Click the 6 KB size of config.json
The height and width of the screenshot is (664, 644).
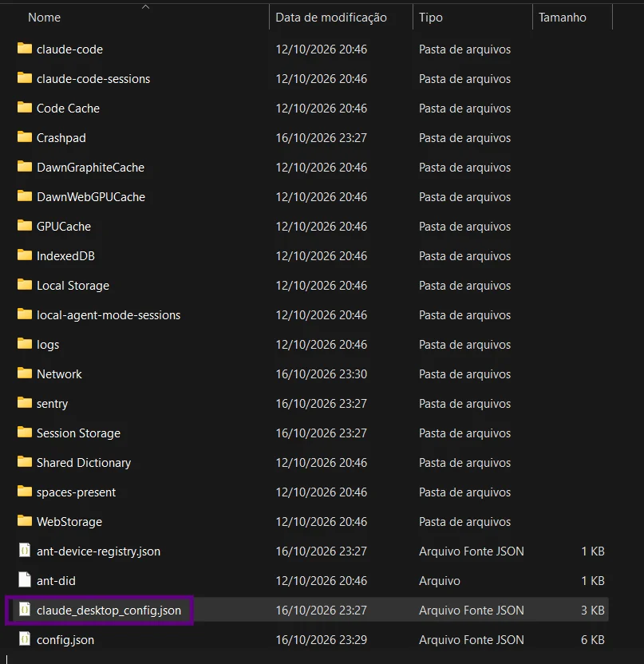tap(593, 640)
